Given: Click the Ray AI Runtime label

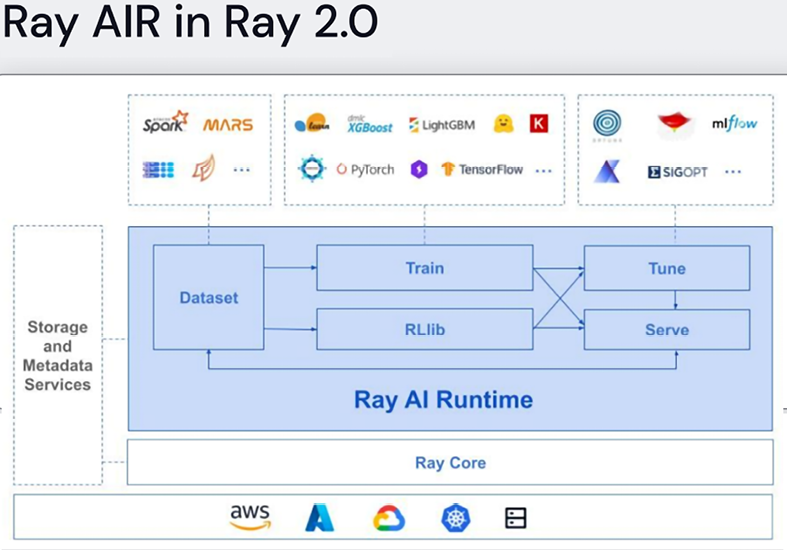Looking at the screenshot, I should click(x=443, y=399).
